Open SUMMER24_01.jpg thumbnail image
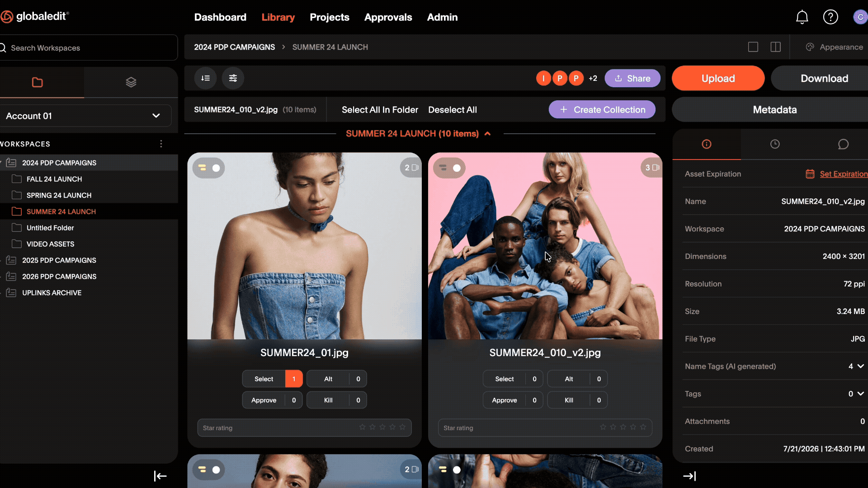 tap(305, 246)
